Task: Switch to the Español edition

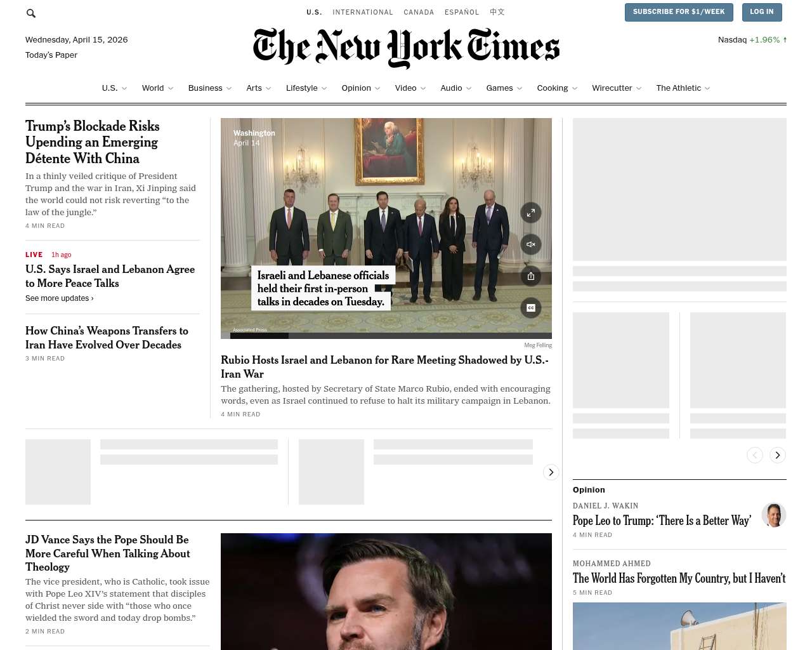Action: tap(462, 12)
